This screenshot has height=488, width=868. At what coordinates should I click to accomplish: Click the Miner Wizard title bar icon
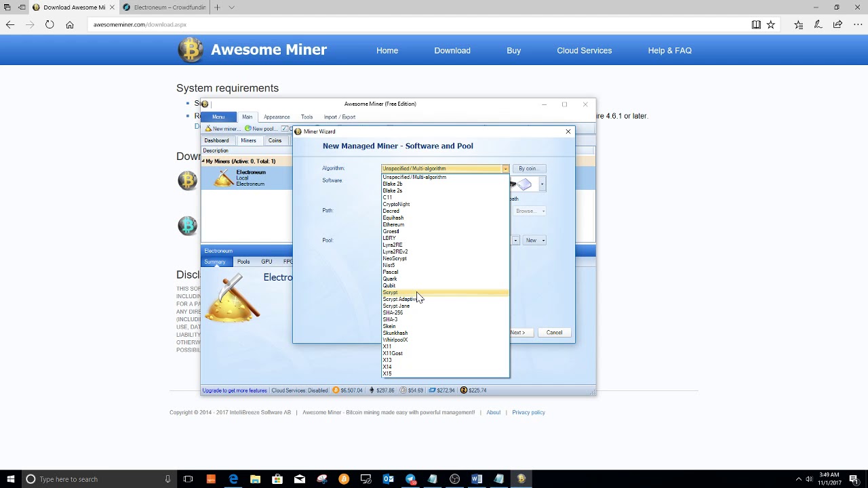pos(298,131)
